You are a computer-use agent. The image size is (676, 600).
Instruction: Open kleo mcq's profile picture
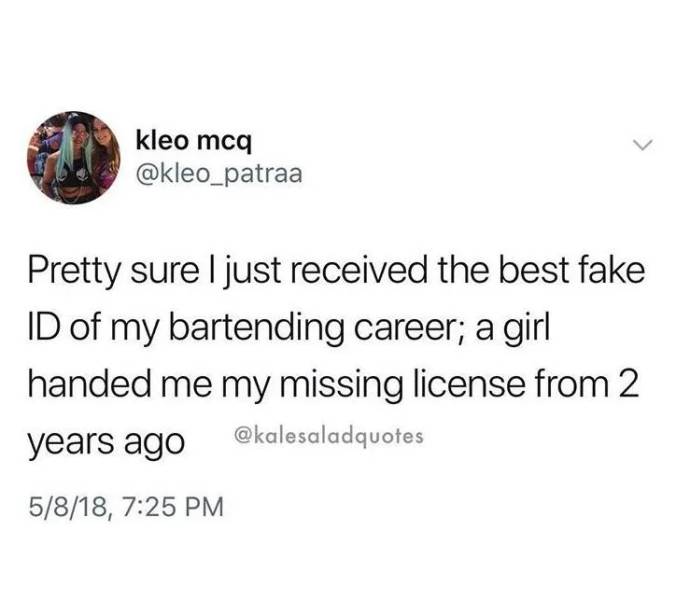(74, 157)
